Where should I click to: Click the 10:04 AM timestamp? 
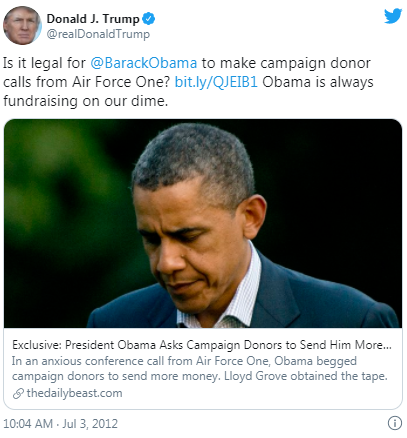28,424
